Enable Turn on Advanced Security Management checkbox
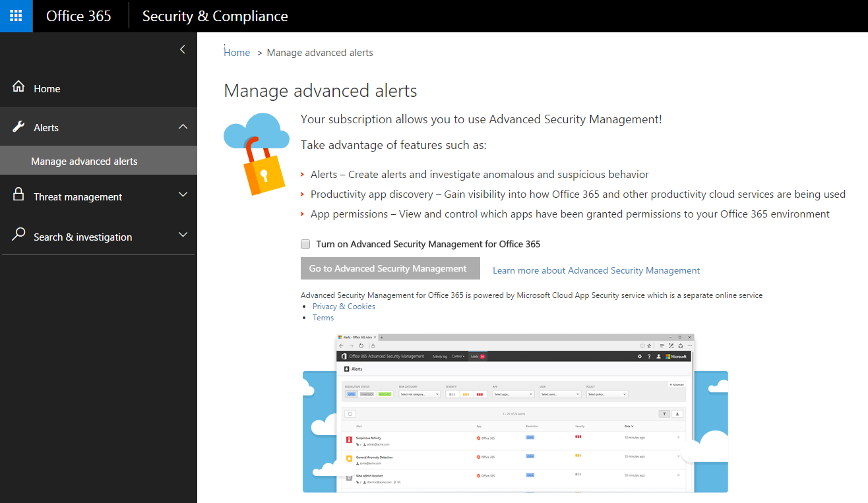This screenshot has height=503, width=868. (x=305, y=244)
